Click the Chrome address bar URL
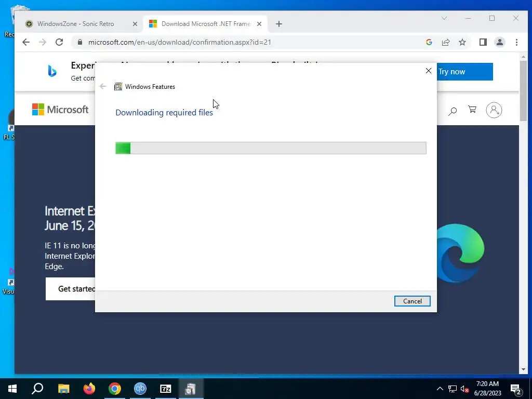The image size is (532, 399). tap(179, 42)
